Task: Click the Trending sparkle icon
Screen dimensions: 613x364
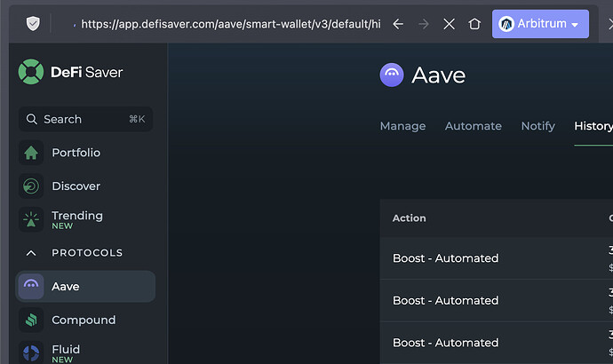Action: click(31, 219)
